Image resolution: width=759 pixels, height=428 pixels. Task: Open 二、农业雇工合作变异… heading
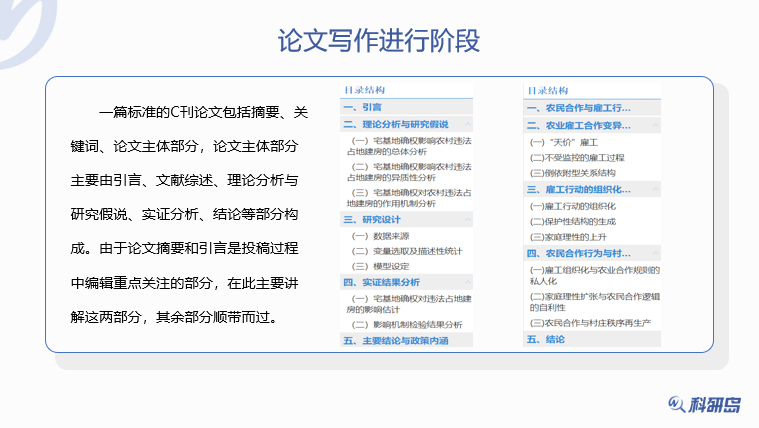pyautogui.click(x=578, y=125)
